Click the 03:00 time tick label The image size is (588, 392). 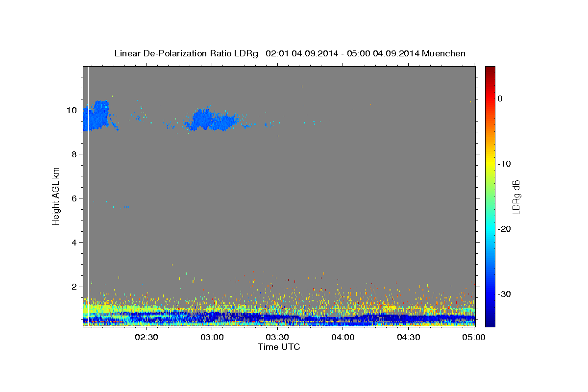(212, 337)
